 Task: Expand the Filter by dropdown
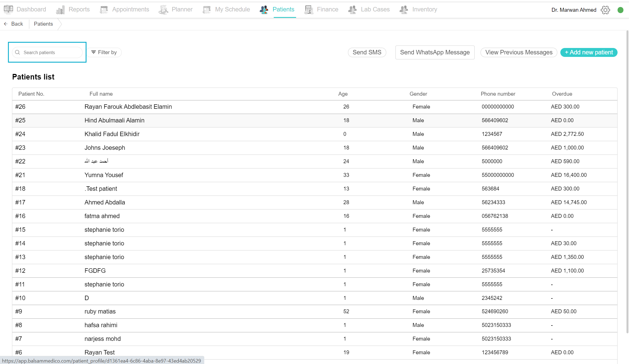pos(104,52)
